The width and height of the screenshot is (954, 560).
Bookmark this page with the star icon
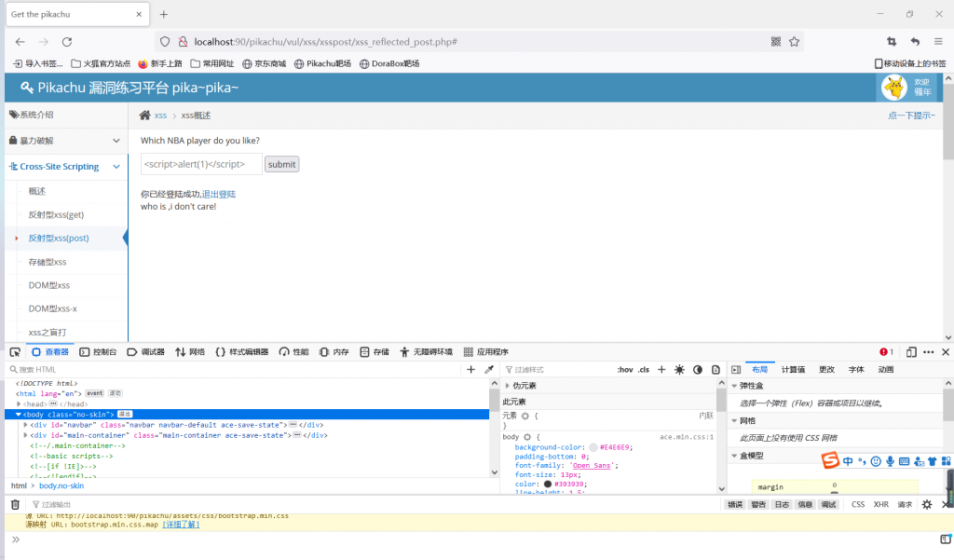pos(794,42)
